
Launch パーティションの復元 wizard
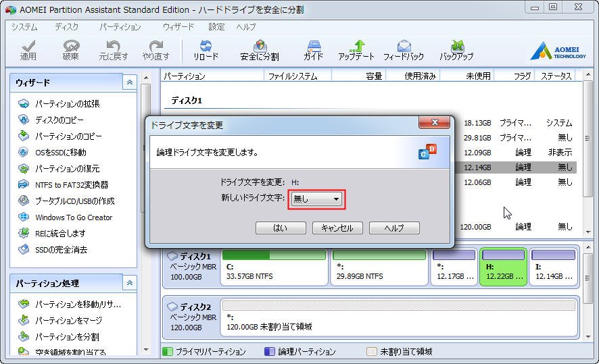[x=59, y=169]
